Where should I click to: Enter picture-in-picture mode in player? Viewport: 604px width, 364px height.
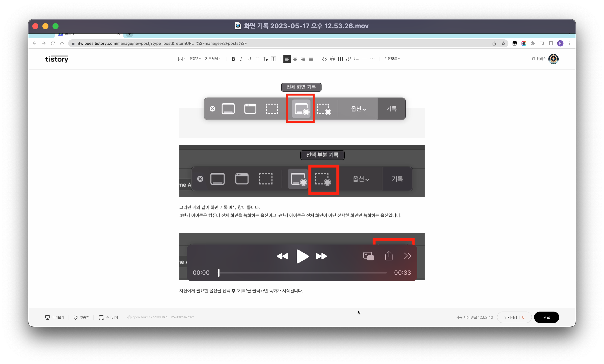pyautogui.click(x=368, y=256)
